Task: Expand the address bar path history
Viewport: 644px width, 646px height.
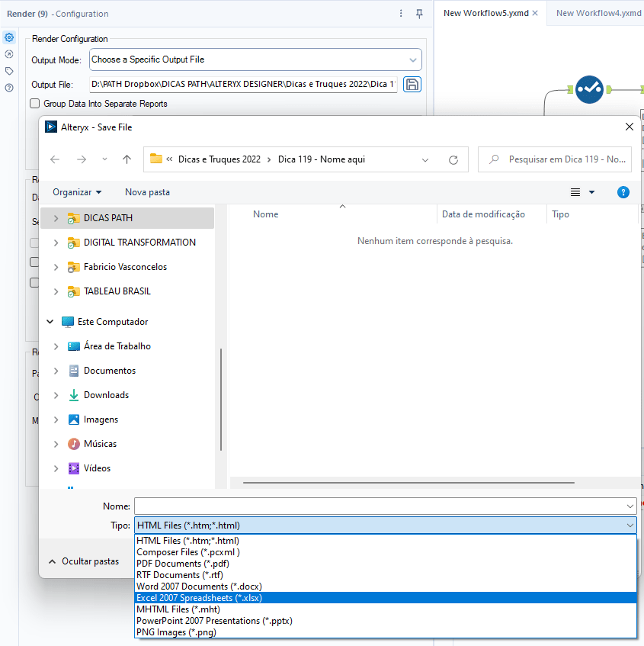Action: [x=425, y=160]
